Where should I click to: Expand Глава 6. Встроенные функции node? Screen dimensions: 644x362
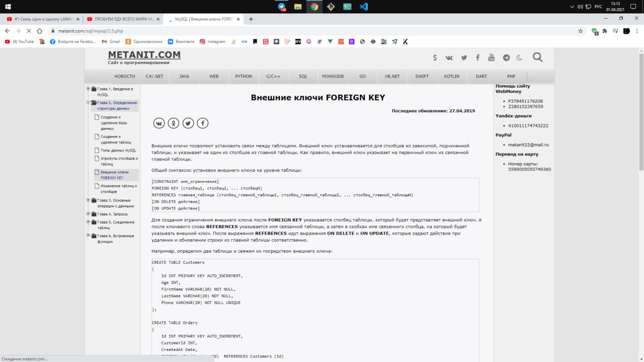[x=88, y=236]
